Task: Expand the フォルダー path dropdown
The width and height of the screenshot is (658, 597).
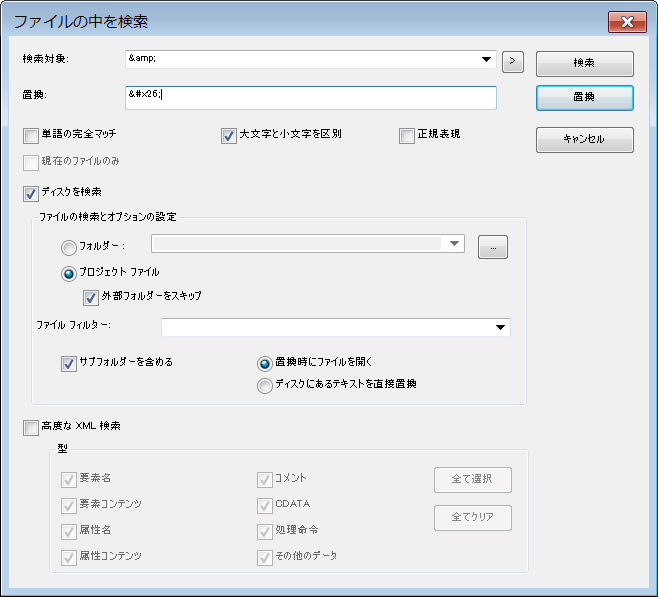Action: pyautogui.click(x=454, y=244)
